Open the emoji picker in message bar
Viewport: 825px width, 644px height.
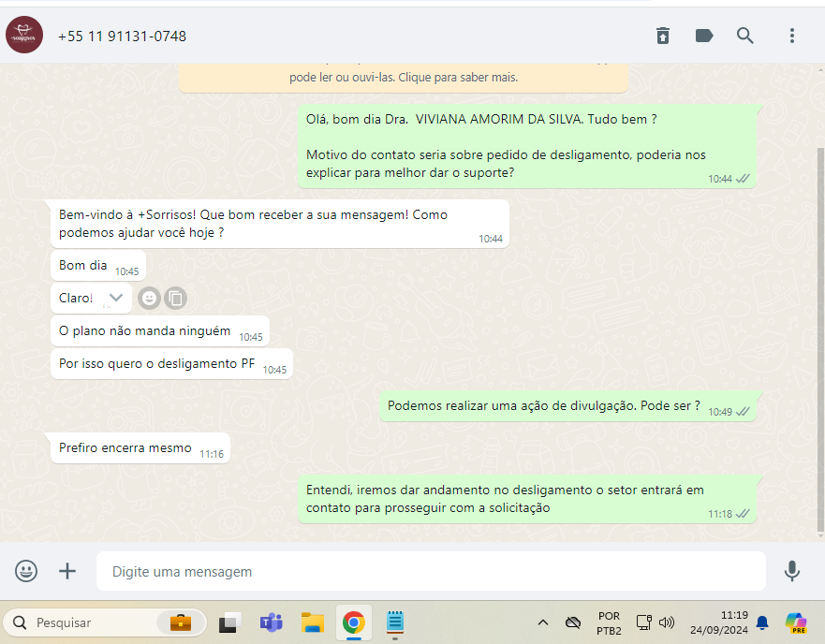[x=26, y=571]
